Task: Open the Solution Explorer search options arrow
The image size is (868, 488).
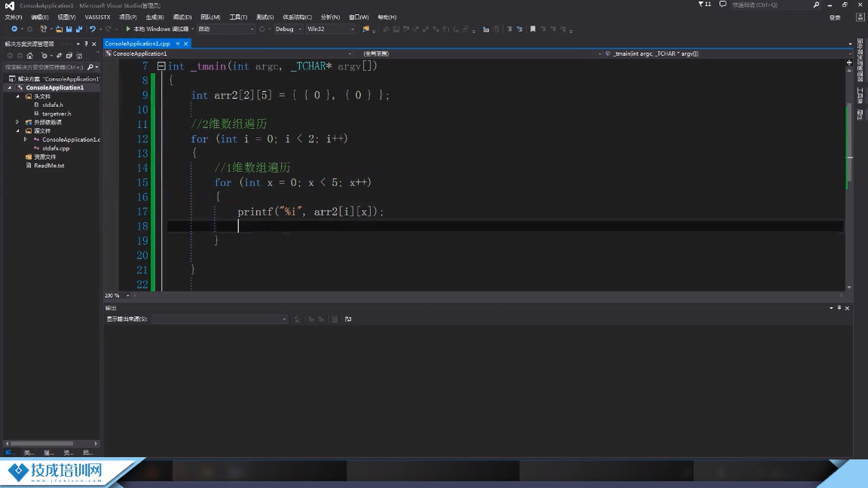Action: pyautogui.click(x=97, y=67)
